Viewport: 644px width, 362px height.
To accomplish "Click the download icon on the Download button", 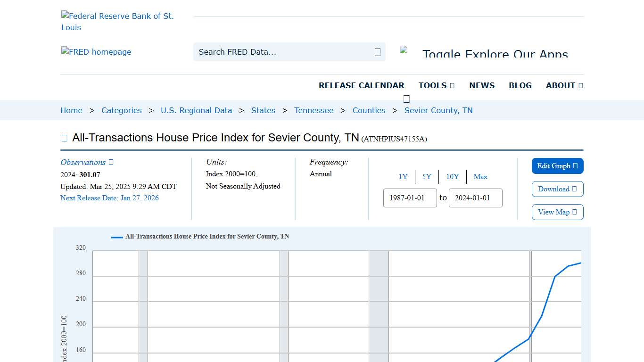I will click(574, 189).
